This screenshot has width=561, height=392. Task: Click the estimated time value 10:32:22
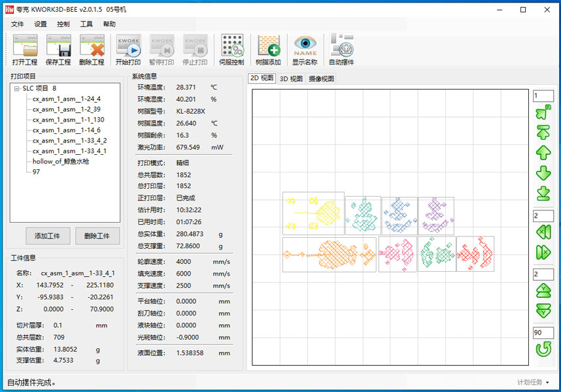(188, 210)
